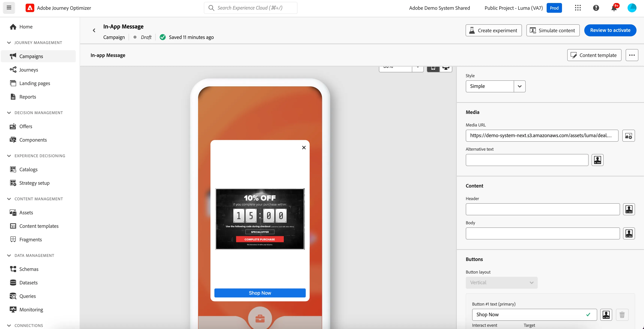The image size is (644, 329).
Task: Open Landing pages in the sidebar
Action: click(34, 83)
